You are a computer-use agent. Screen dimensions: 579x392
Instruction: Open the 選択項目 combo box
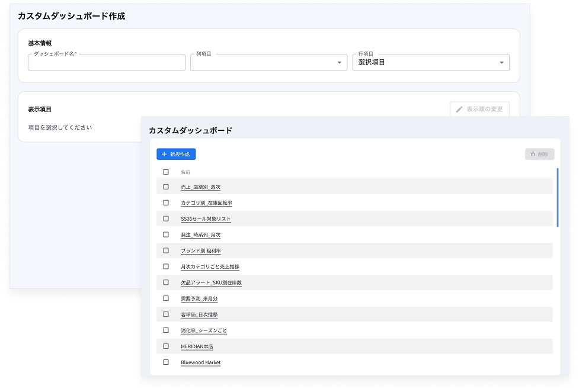431,62
